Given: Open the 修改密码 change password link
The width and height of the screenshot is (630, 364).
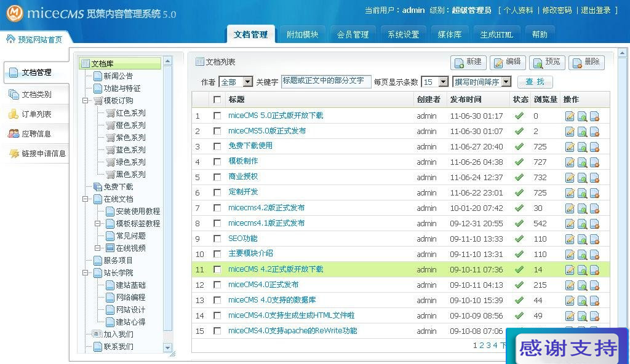Looking at the screenshot, I should [x=557, y=10].
